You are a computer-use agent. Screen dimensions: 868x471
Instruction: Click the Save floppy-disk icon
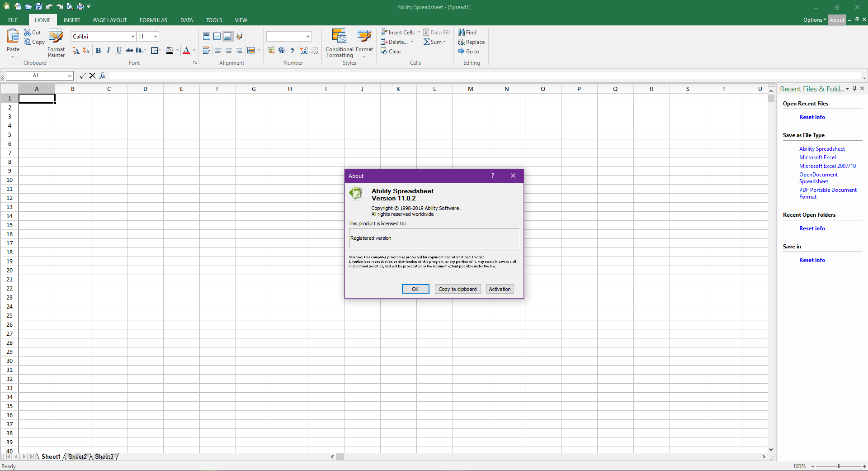click(38, 6)
